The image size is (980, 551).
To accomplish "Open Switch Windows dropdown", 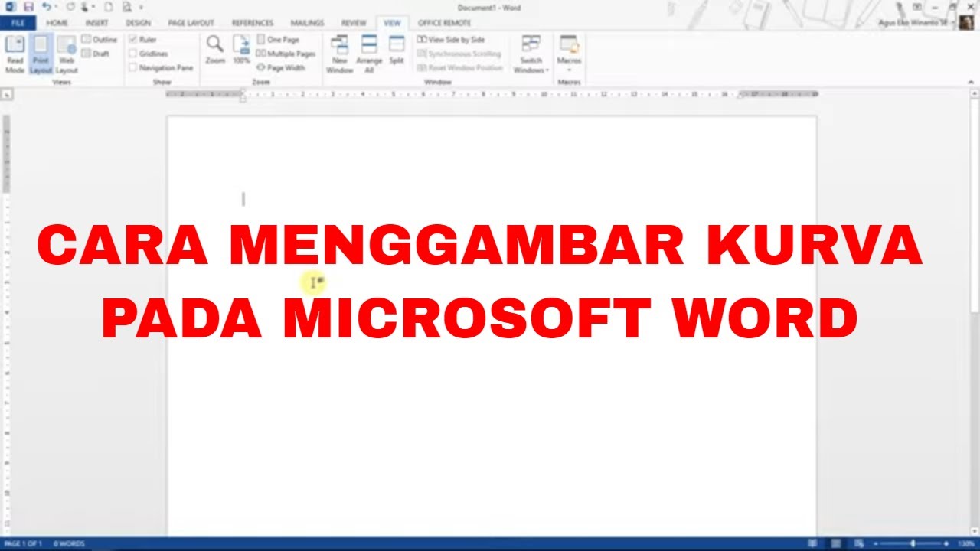I will 531,54.
